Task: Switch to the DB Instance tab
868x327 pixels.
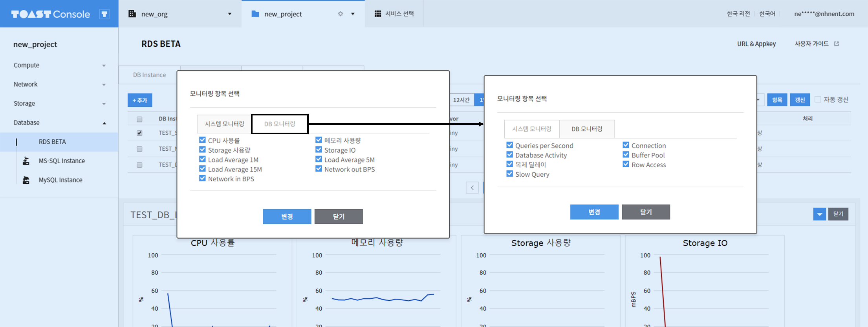Action: pyautogui.click(x=149, y=75)
